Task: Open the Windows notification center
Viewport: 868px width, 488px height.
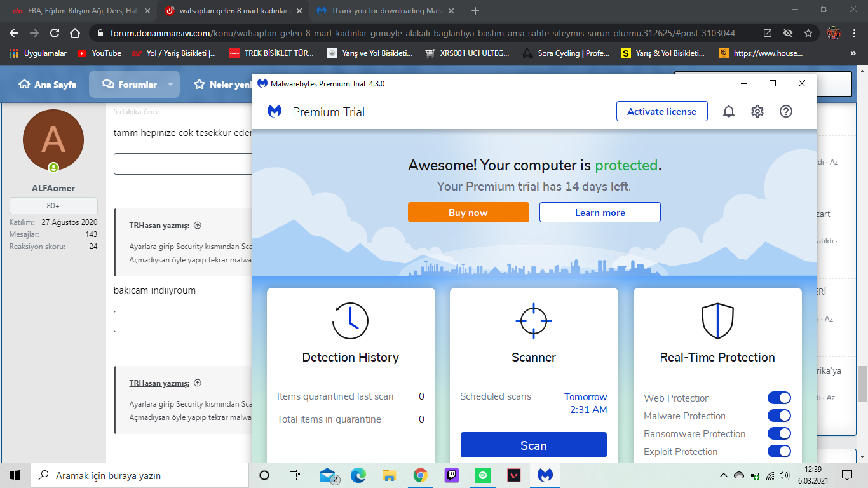Action: pos(847,475)
